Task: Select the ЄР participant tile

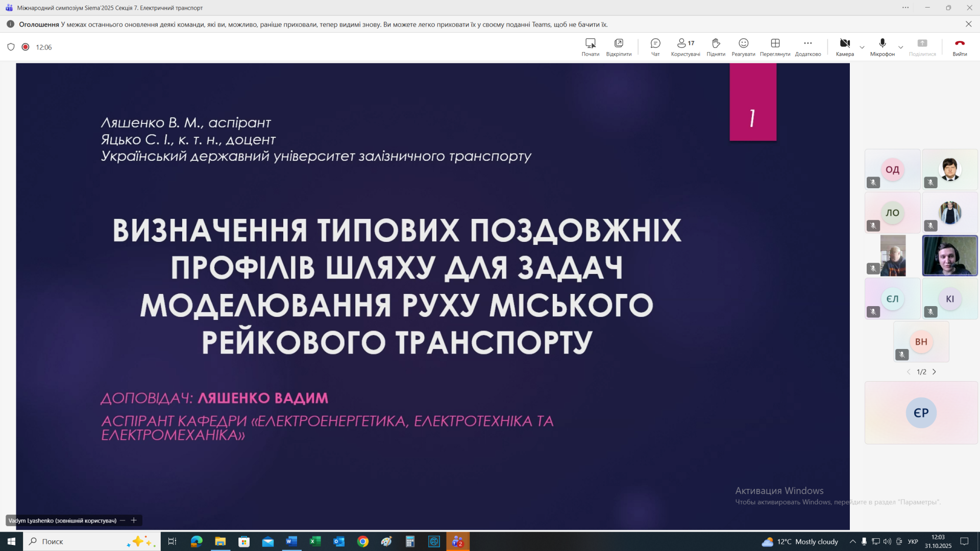Action: coord(921,413)
